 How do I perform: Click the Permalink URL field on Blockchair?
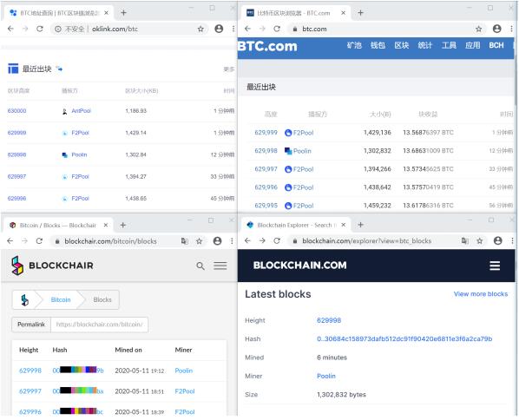point(99,325)
